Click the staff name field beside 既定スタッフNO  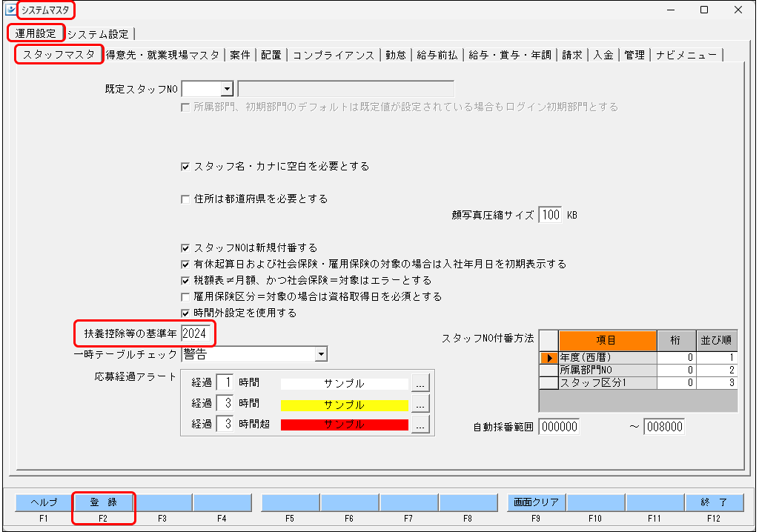[x=346, y=89]
